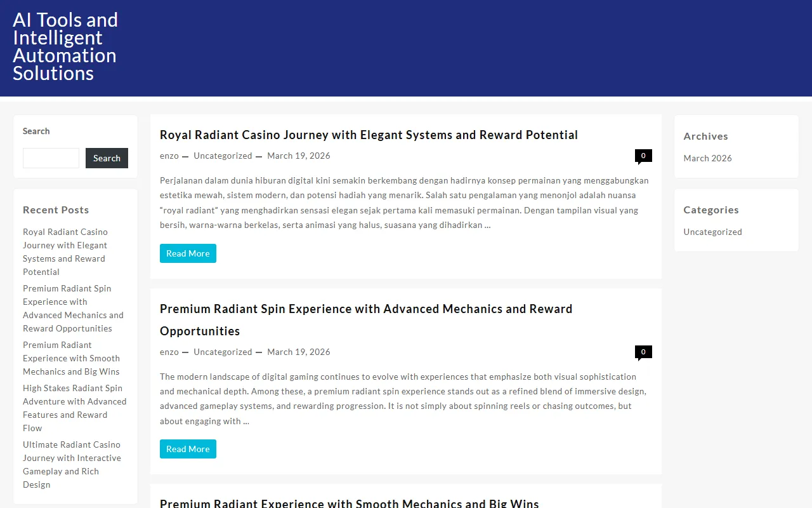Select the Uncategorized category in the sidebar

712,232
